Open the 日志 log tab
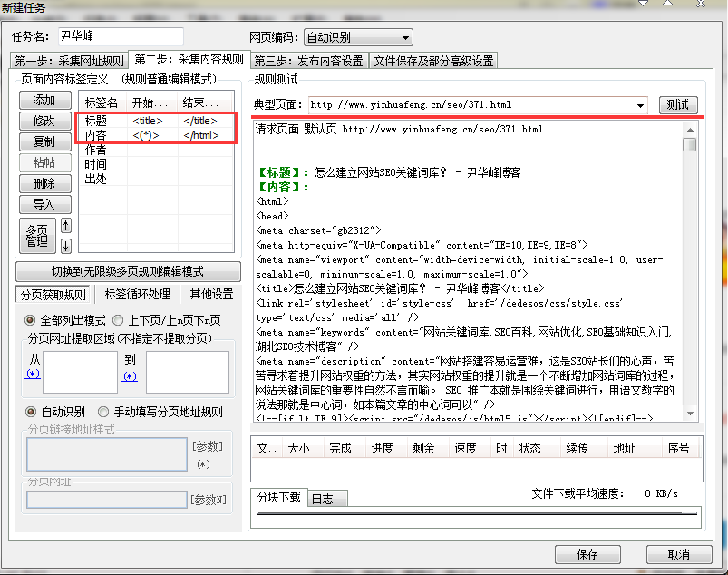 click(322, 499)
